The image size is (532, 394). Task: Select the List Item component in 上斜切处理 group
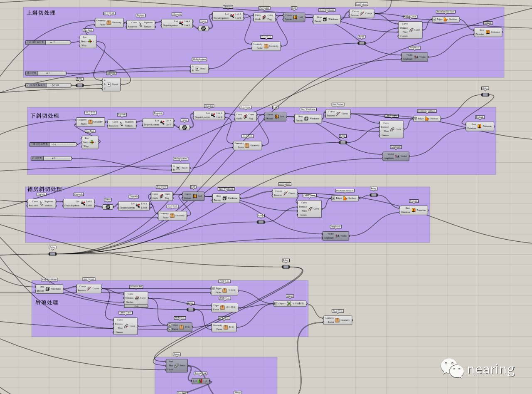pyautogui.click(x=88, y=41)
